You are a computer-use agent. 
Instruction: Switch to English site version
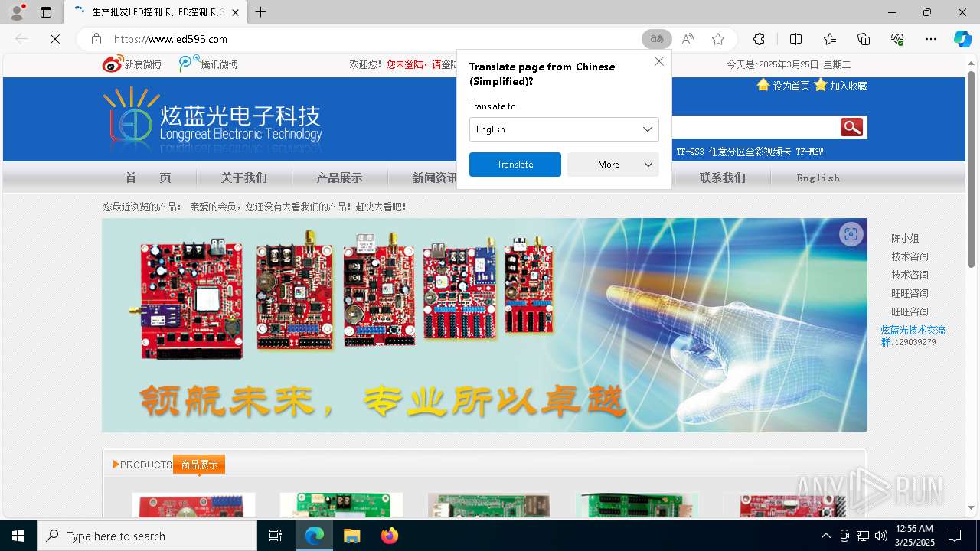[818, 178]
